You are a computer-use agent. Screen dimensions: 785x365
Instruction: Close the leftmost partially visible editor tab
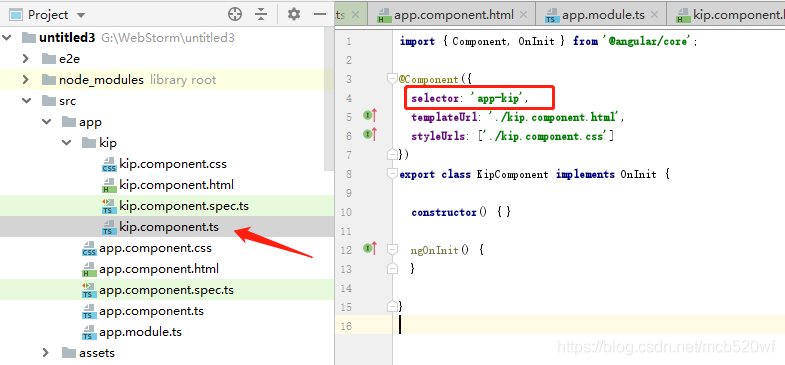(x=355, y=15)
